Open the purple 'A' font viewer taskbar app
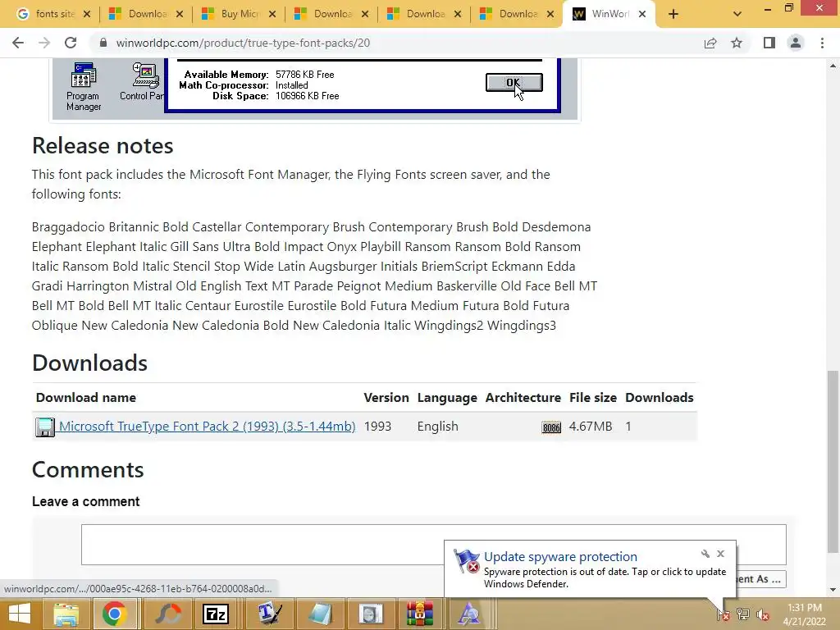The height and width of the screenshot is (630, 840). [x=468, y=614]
